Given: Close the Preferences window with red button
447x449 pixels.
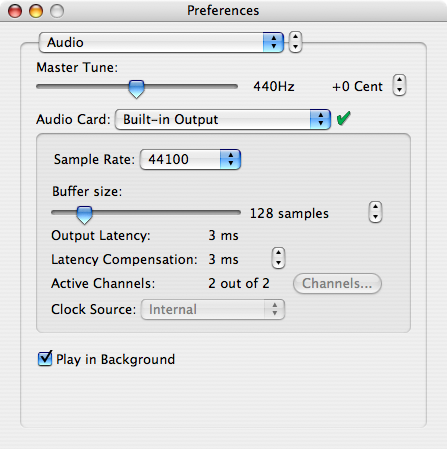Looking at the screenshot, I should pos(15,11).
